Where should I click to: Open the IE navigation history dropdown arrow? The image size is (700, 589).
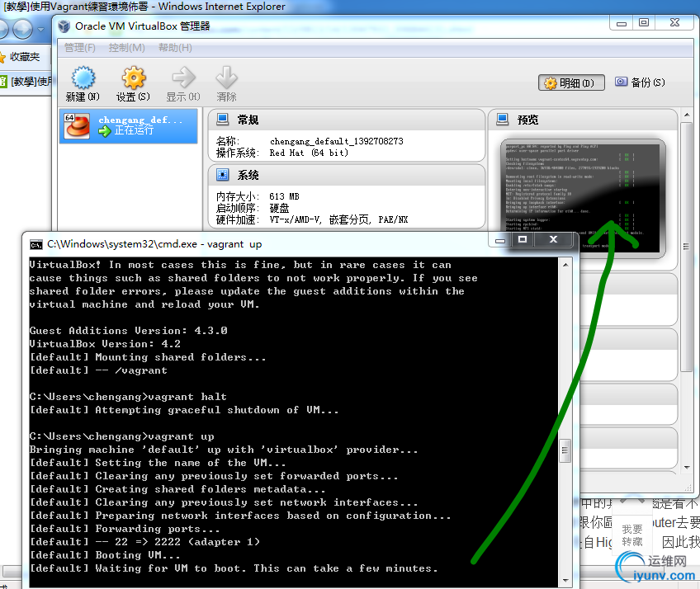coord(40,30)
